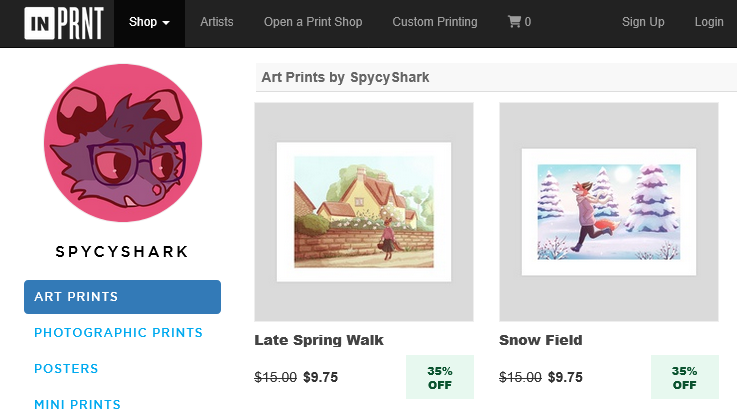Switch to Photographic Prints category

118,333
